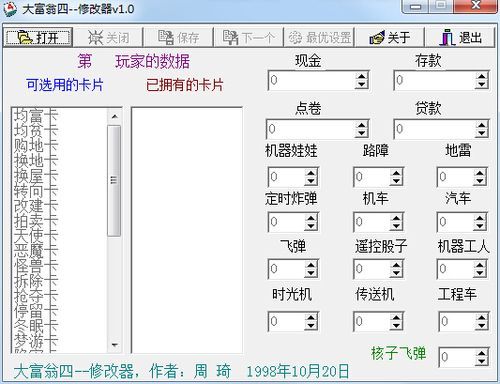Click the 存款 input field
The width and height of the screenshot is (500, 384).
coord(434,80)
